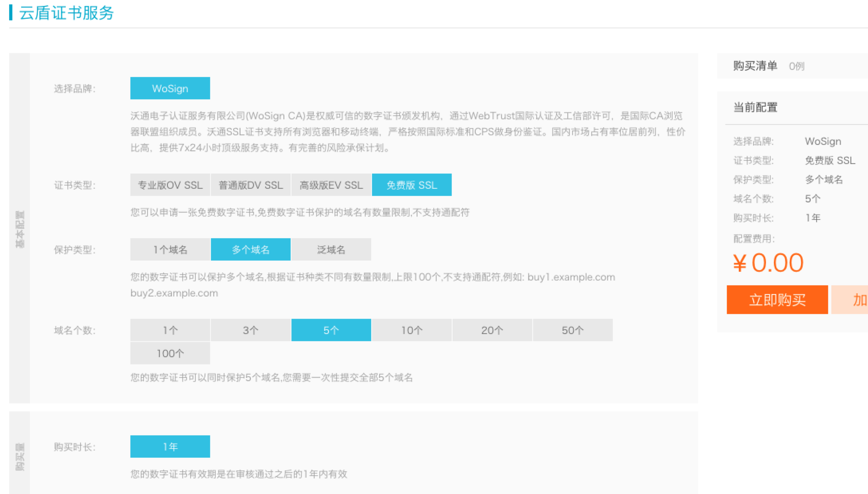The width and height of the screenshot is (868, 494).
Task: Choose 普通版DV SSL certificate type
Action: [250, 185]
